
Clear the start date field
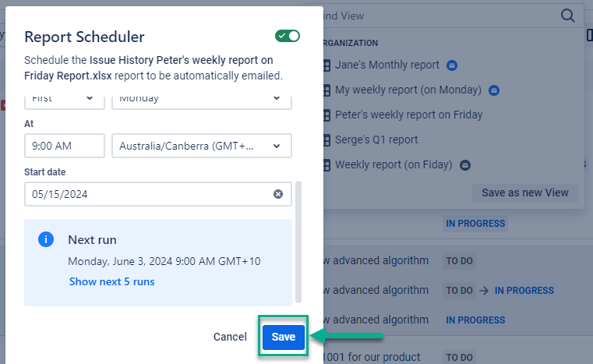click(x=278, y=194)
